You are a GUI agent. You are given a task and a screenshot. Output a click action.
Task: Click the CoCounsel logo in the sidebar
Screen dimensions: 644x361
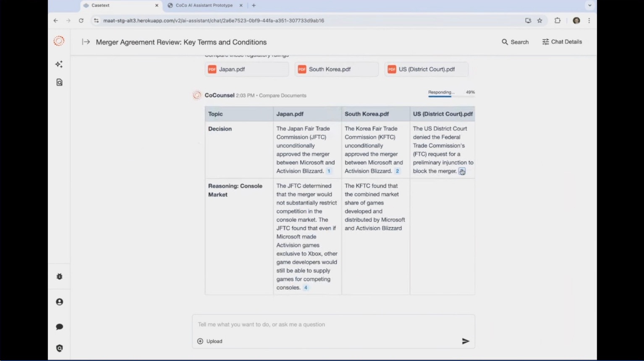pos(59,41)
